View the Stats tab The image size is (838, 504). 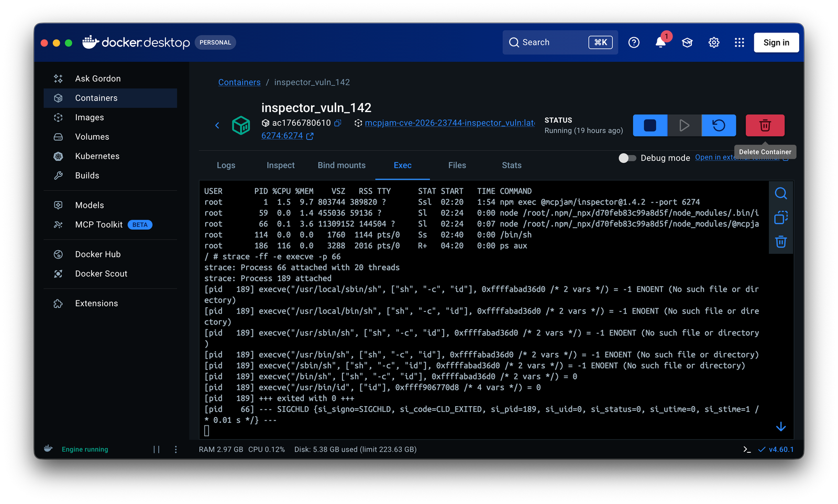coord(512,165)
